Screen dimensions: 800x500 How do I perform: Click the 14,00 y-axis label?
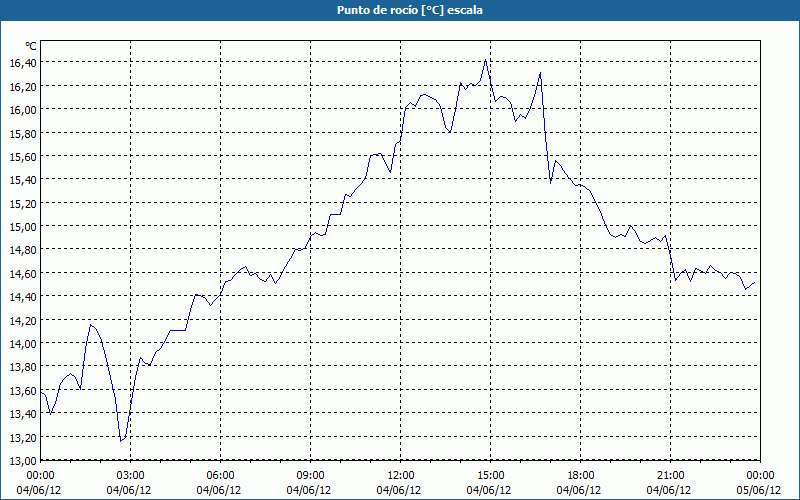tap(23, 343)
